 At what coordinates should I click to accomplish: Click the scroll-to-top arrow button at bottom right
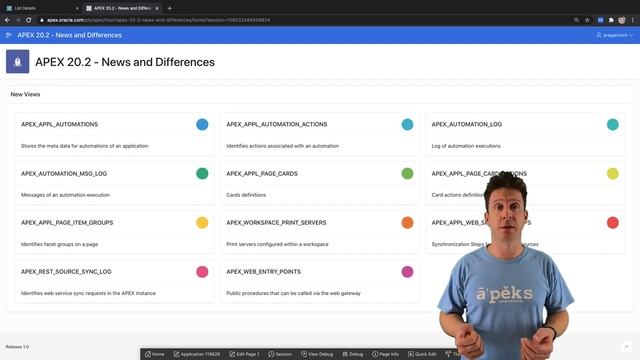click(627, 347)
